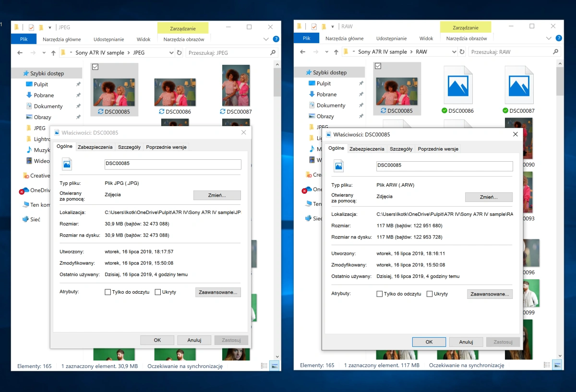Screen dimensions: 576x392
Task: Open Help in the RAW window ribbon
Action: [x=559, y=38]
